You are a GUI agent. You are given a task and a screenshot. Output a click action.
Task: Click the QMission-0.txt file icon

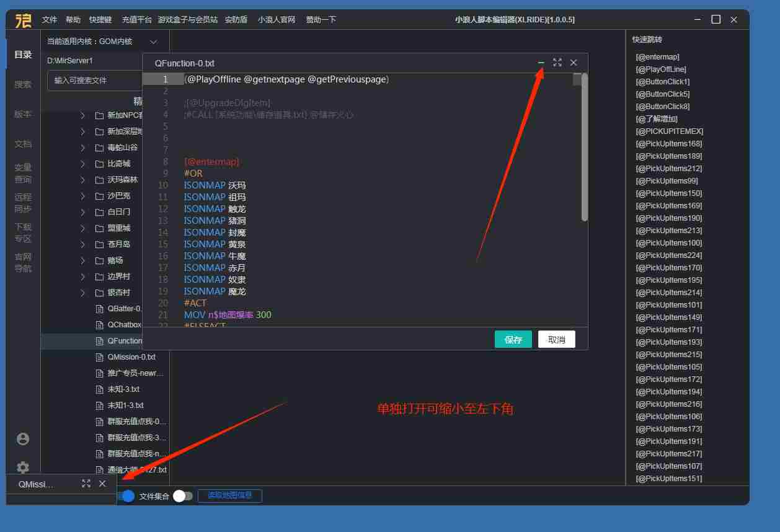click(99, 357)
